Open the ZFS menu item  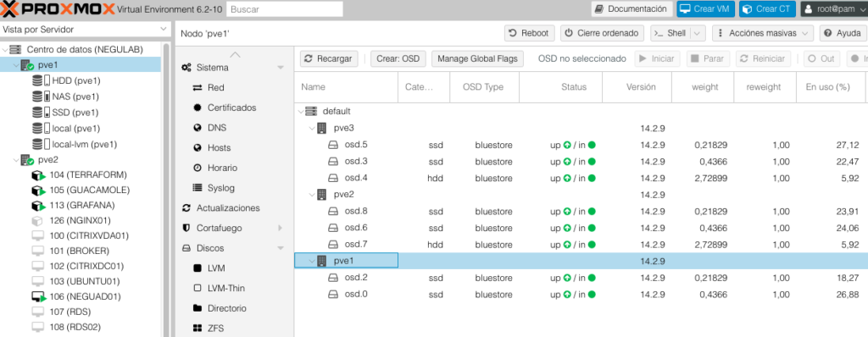coord(215,329)
